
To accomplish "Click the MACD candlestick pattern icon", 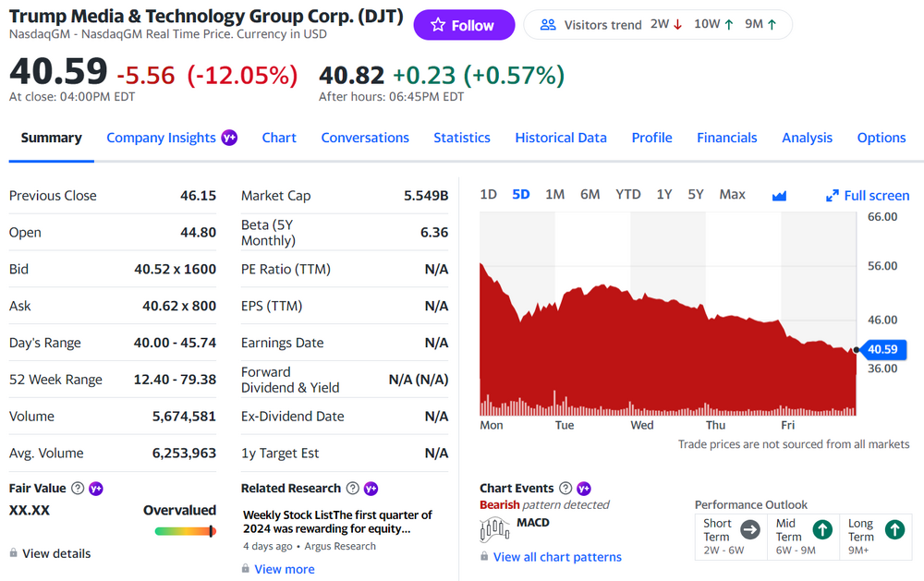I will tap(494, 528).
